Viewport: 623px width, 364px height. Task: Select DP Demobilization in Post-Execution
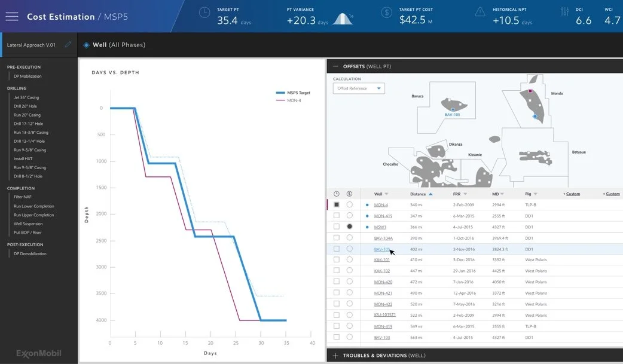point(30,253)
